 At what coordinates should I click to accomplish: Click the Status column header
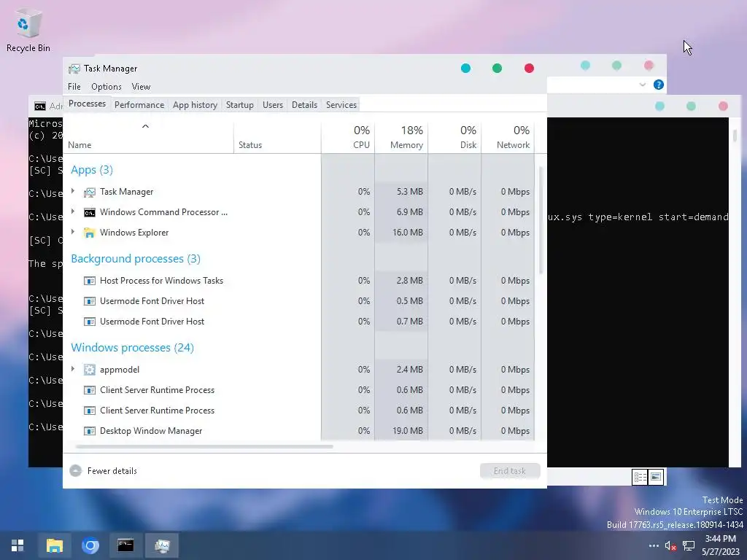pyautogui.click(x=277, y=137)
